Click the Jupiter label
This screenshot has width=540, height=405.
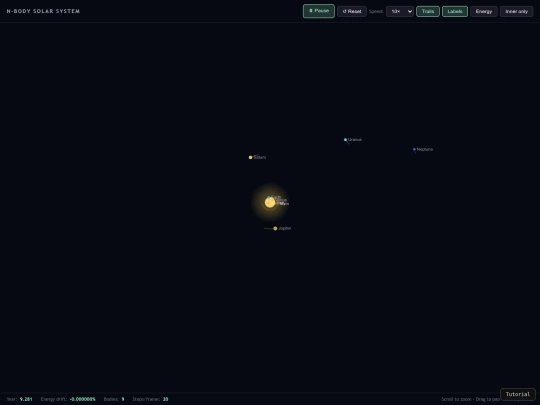click(285, 228)
